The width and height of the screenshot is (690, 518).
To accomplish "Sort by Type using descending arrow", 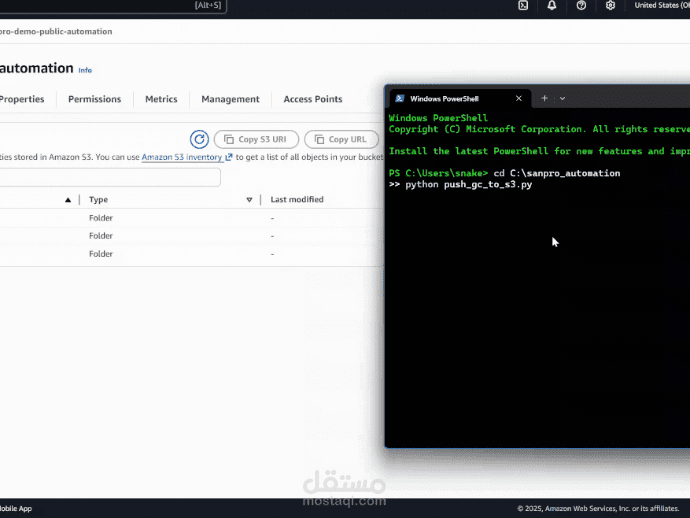I will point(249,200).
